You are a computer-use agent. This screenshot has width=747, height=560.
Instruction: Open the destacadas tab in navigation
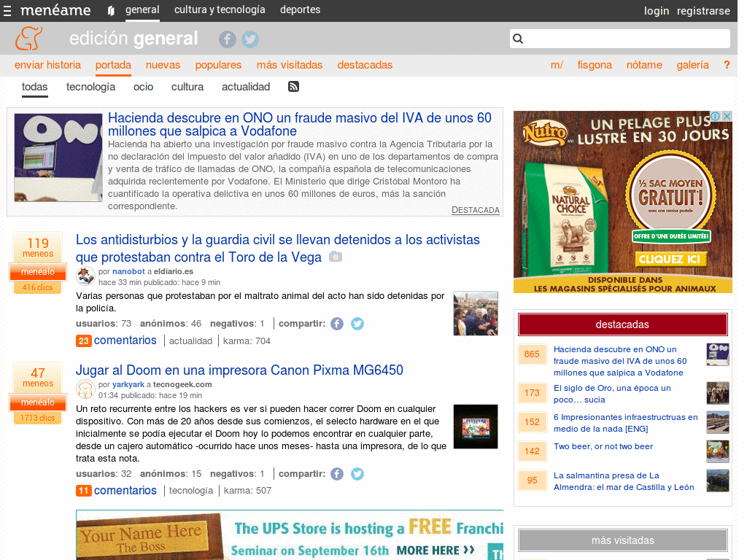pyautogui.click(x=365, y=65)
